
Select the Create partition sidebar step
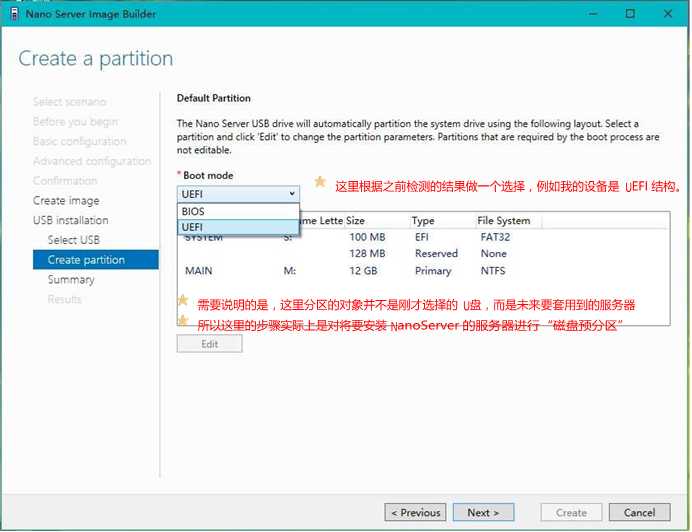(x=96, y=260)
